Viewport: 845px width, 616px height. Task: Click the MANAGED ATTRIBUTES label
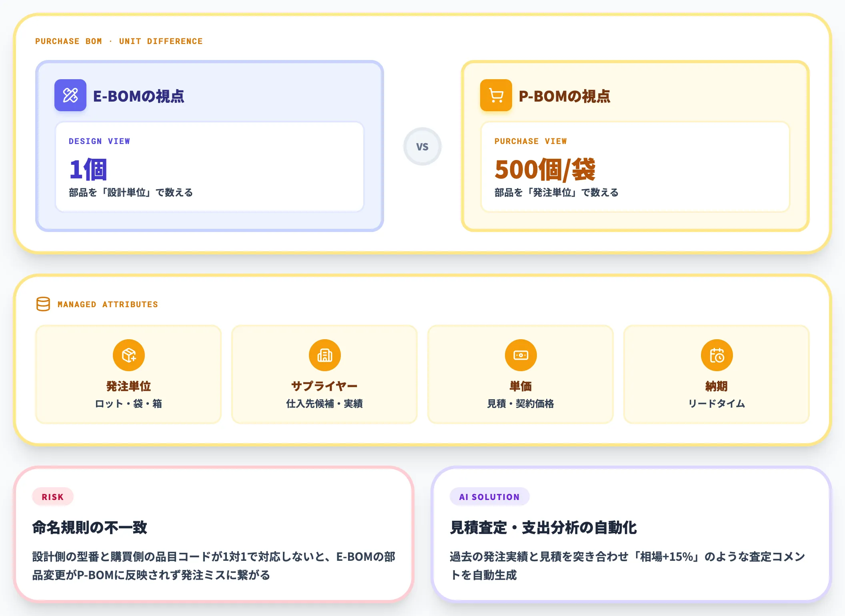(108, 304)
